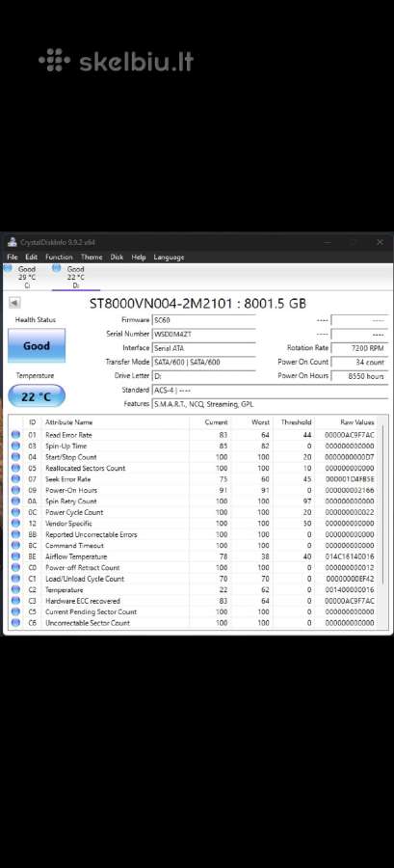Click status icon for Vendor Specific

(x=15, y=523)
